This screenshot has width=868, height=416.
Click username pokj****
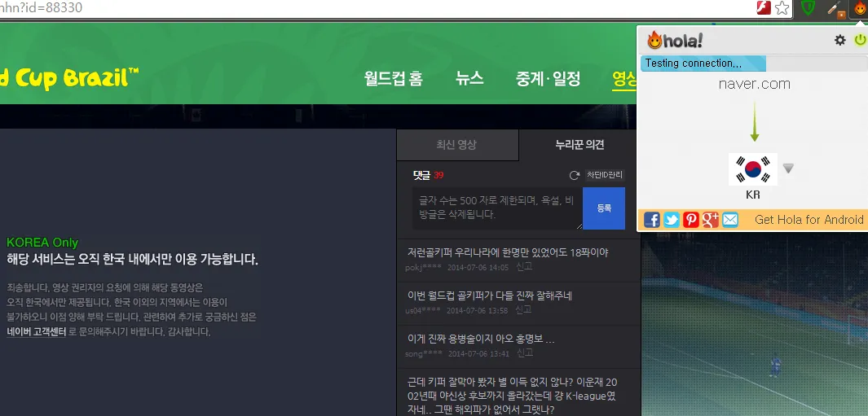pos(423,267)
